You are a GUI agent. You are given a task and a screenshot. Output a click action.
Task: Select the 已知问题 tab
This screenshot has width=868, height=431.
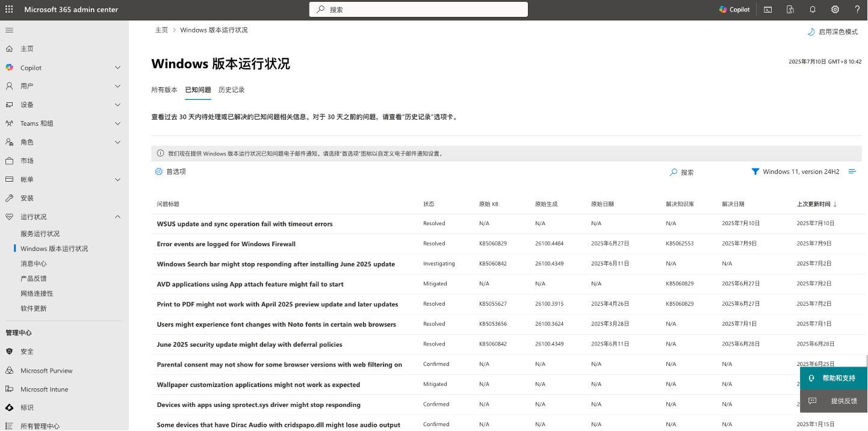198,90
